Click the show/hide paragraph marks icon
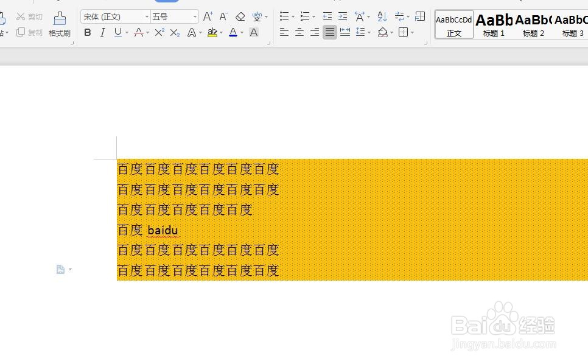The image size is (588, 364). [399, 16]
